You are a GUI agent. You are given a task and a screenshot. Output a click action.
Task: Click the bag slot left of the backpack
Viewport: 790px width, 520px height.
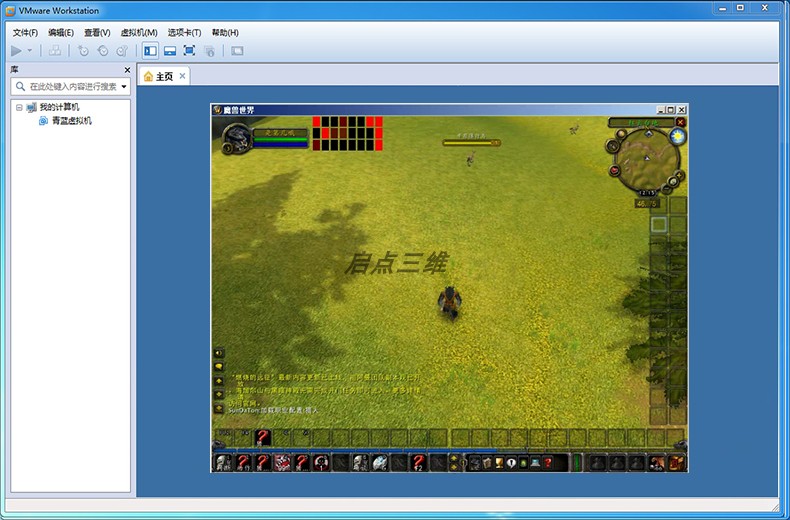point(656,463)
